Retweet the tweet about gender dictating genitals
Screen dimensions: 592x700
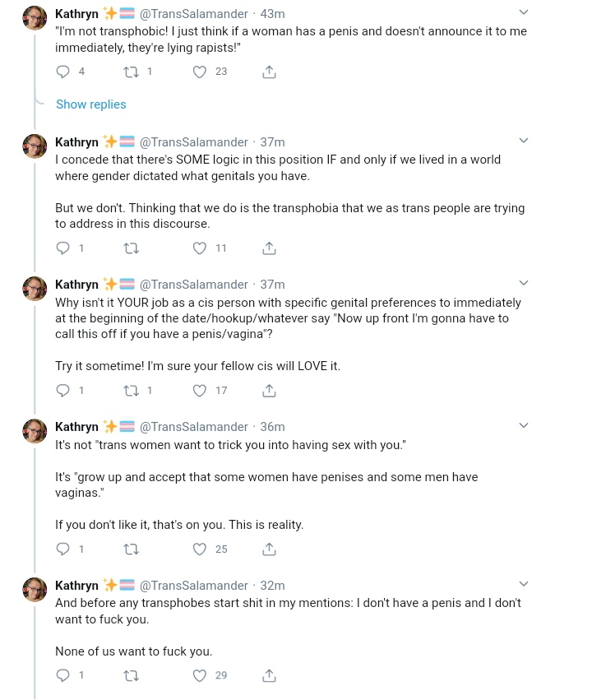[x=132, y=248]
